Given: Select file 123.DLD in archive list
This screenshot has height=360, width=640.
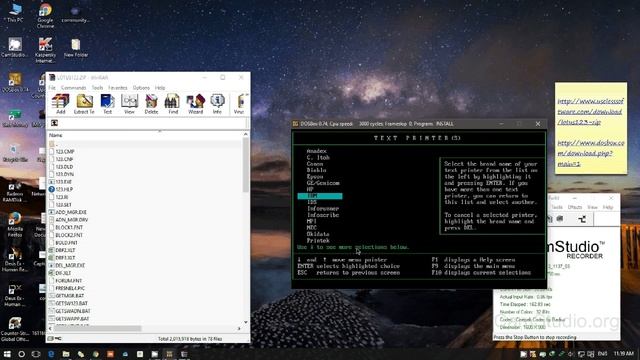Looking at the screenshot, I should click(64, 167).
